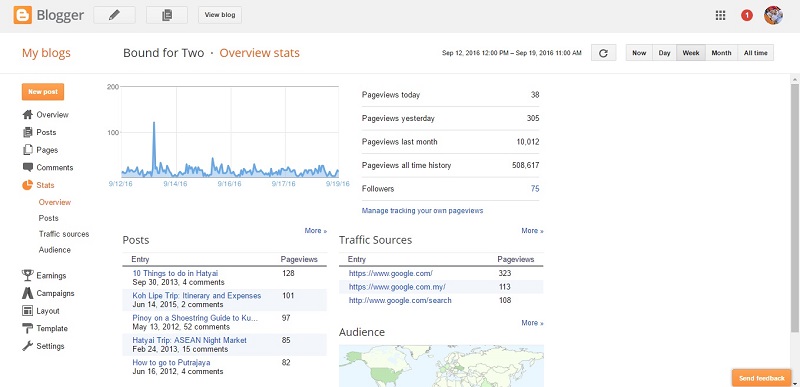Click the vertical page scrollbar

click(x=795, y=204)
